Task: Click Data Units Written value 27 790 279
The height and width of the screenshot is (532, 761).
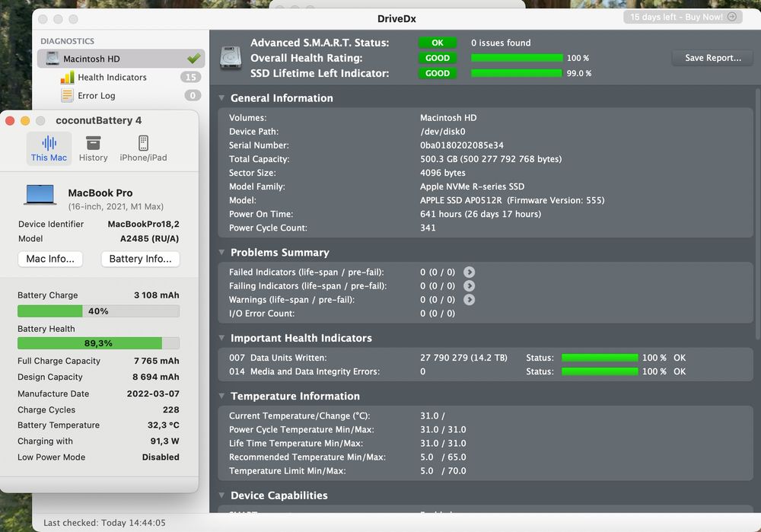Action: click(x=463, y=358)
